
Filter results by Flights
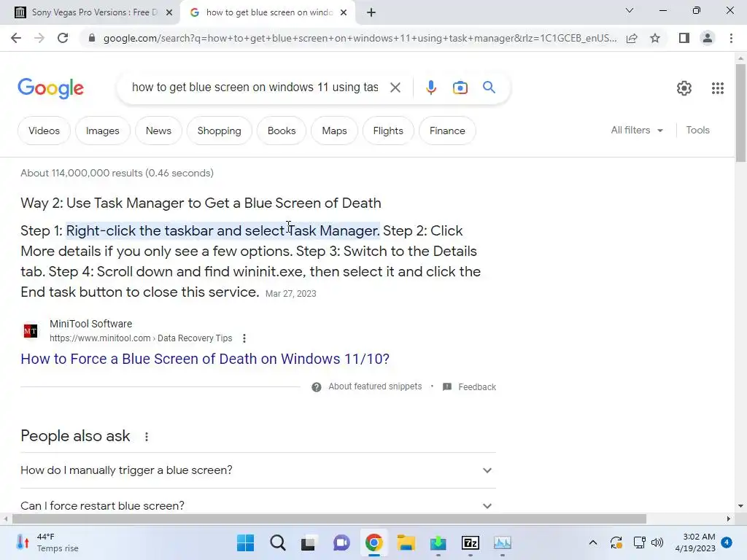388,131
